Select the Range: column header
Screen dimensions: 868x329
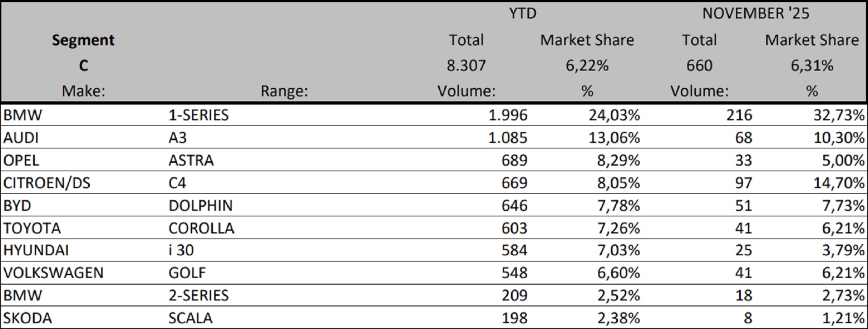[x=284, y=91]
